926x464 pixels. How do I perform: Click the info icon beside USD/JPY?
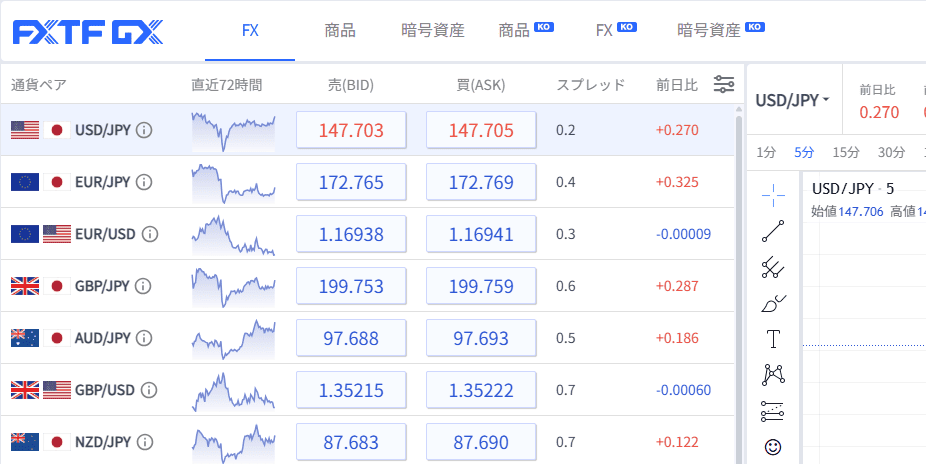tap(144, 130)
